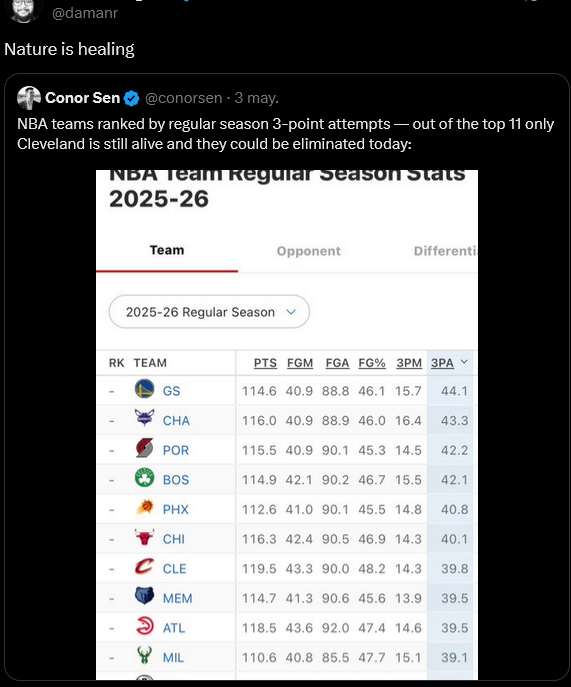
Task: Open the 2025-26 Regular Season dropdown
Action: (209, 312)
